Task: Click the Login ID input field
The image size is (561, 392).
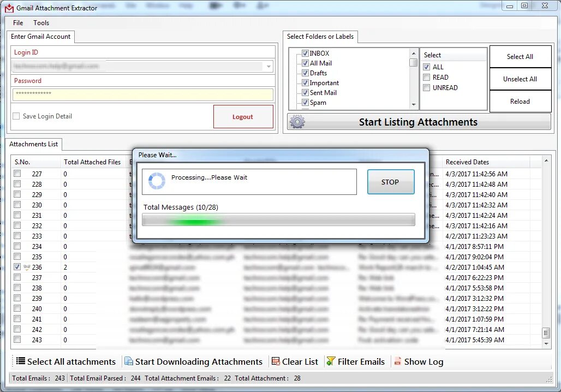Action: click(143, 66)
